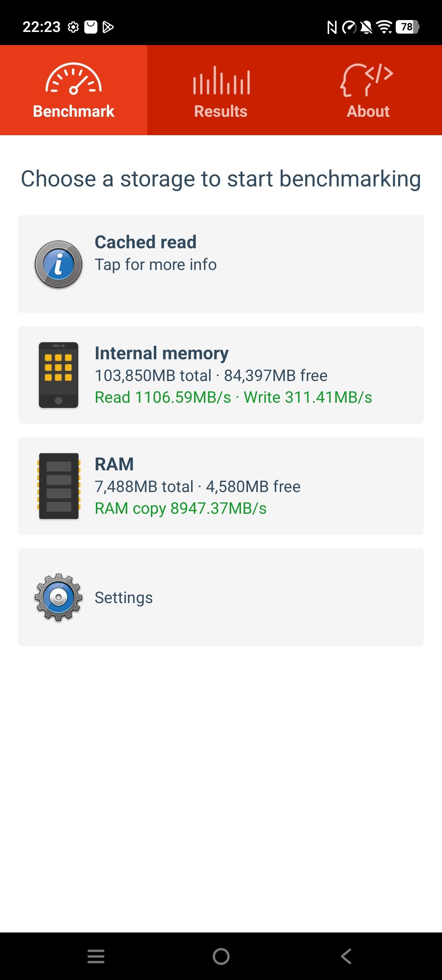442x980 pixels.
Task: Tap the Android home navigation button
Action: point(221,956)
